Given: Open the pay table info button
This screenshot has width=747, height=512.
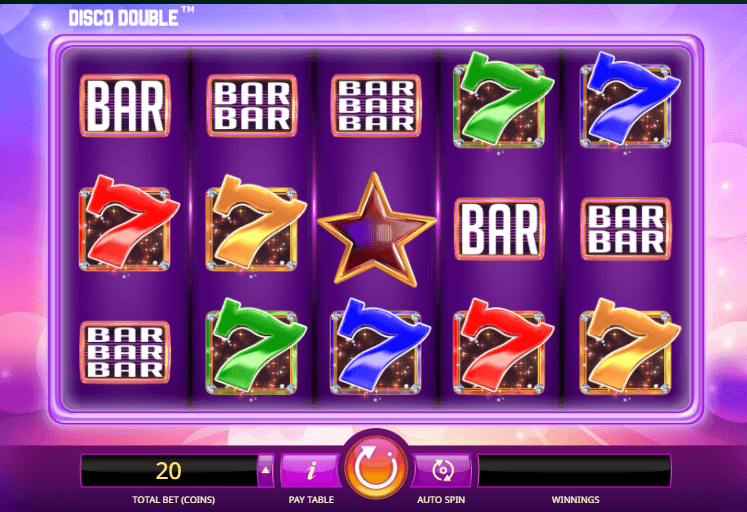Looking at the screenshot, I should (x=311, y=471).
